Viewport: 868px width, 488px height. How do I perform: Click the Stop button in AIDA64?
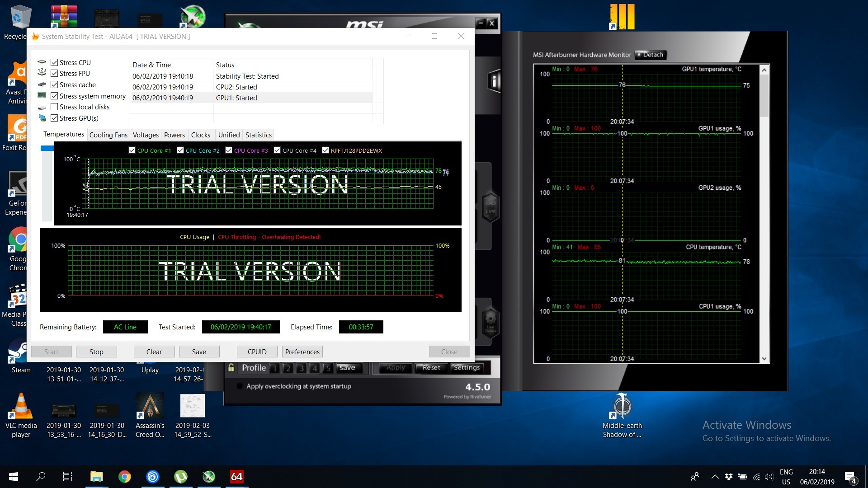click(96, 352)
